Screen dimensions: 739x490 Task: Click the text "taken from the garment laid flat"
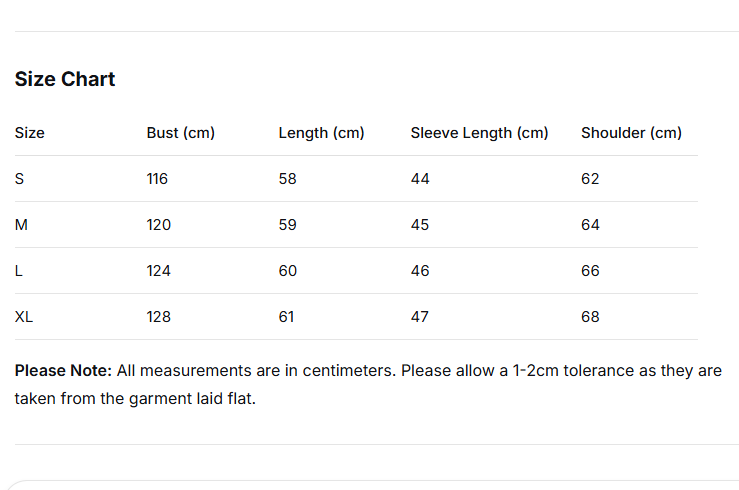click(x=135, y=399)
